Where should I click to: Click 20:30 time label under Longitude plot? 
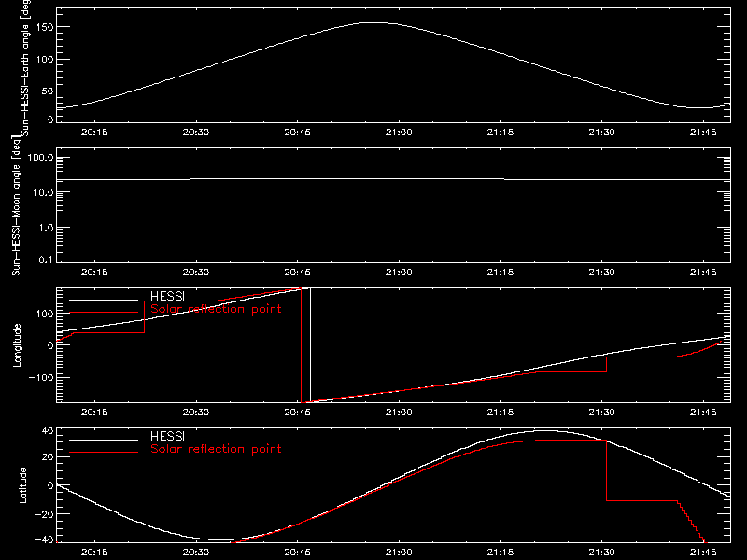pos(196,413)
